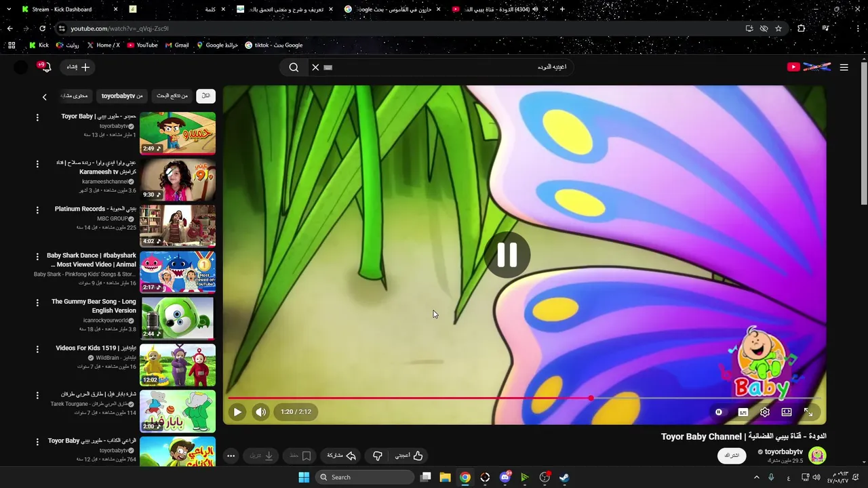Open the Windows Start button
This screenshot has height=488, width=868.
(304, 477)
